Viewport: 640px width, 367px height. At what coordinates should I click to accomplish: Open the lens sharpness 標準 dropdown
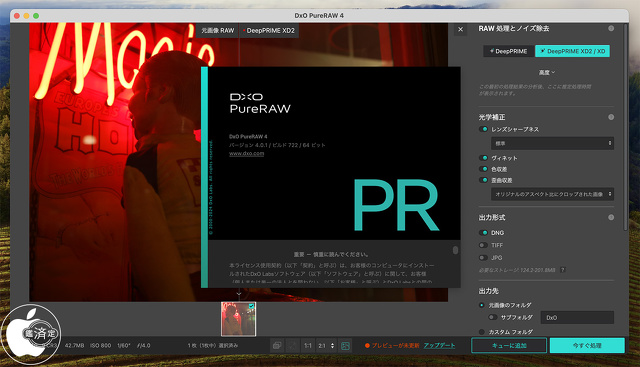click(x=552, y=143)
